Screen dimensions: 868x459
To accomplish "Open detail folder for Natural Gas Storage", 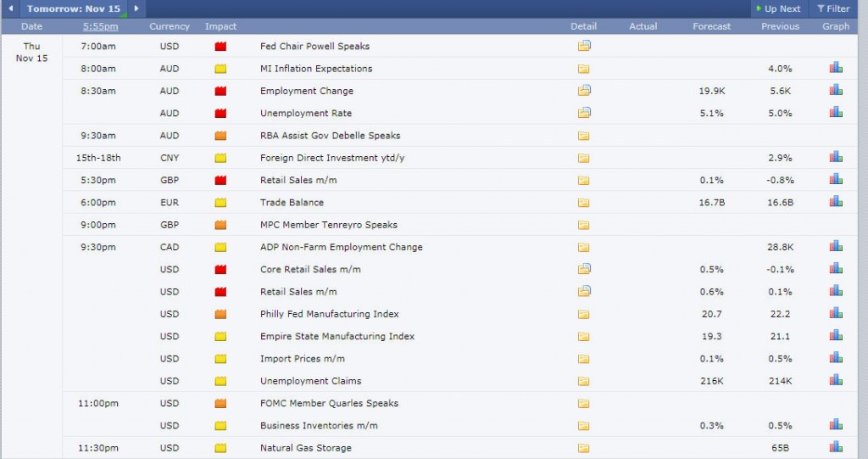I will pos(583,448).
